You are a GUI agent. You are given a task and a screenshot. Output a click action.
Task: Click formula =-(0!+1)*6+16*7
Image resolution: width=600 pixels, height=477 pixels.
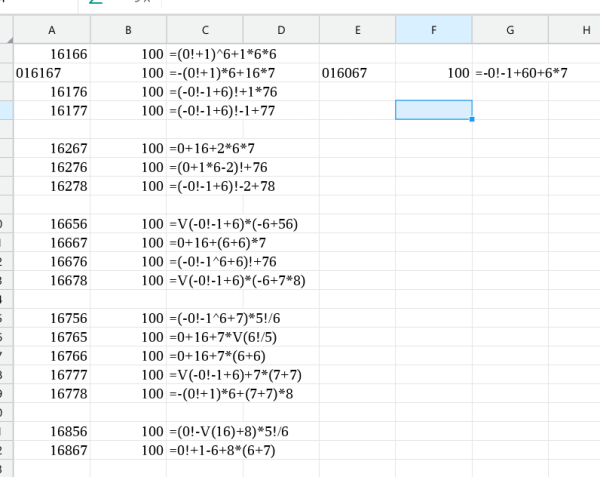tap(222, 73)
